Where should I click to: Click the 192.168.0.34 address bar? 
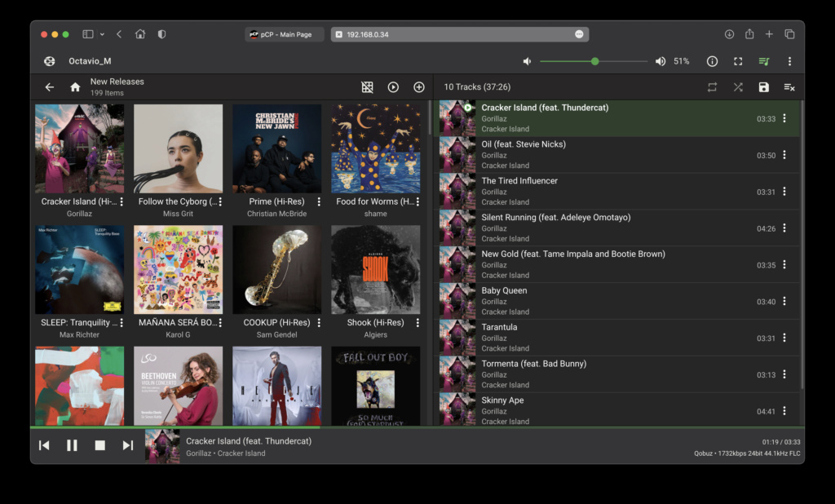pyautogui.click(x=460, y=34)
